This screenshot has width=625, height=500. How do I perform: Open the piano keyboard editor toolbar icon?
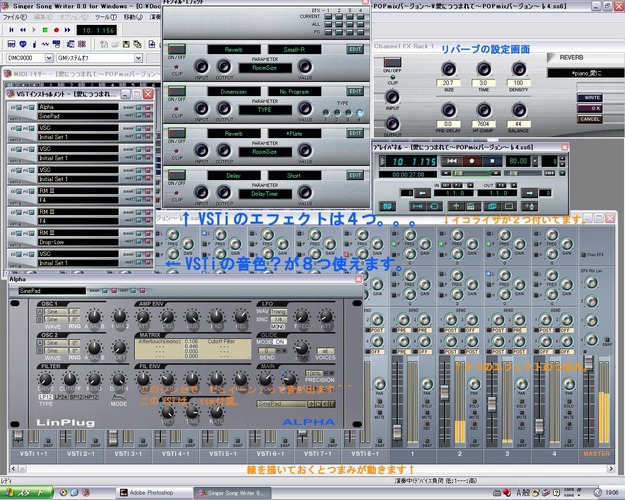coord(11,44)
